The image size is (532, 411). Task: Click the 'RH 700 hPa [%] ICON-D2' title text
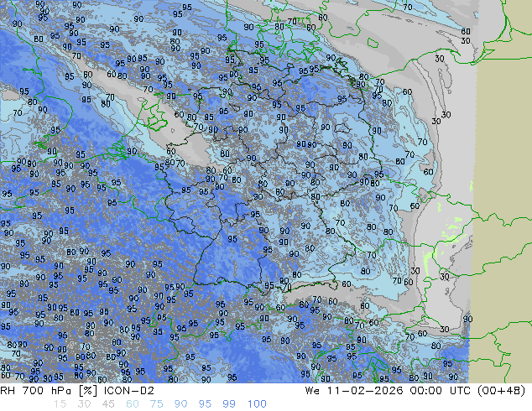(x=77, y=391)
